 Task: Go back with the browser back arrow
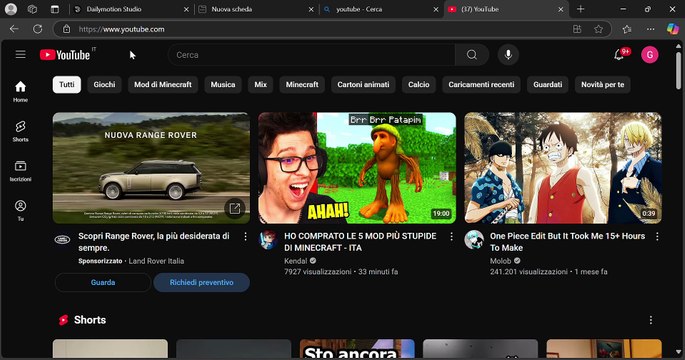click(14, 29)
